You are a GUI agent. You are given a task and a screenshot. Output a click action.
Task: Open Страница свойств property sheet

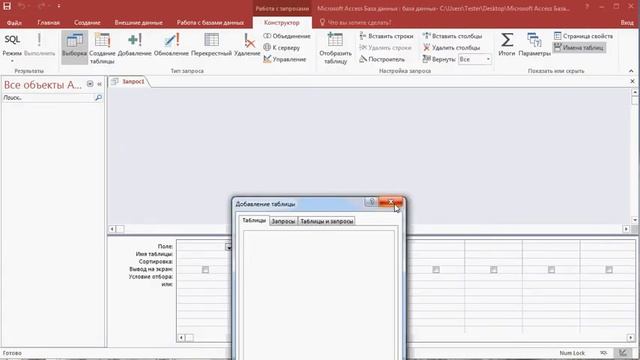coord(583,36)
